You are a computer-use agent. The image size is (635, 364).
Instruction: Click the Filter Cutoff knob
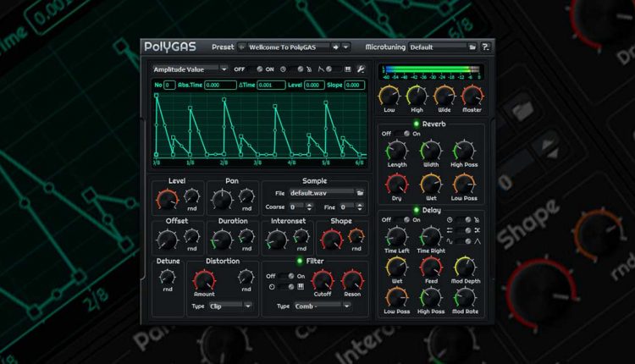[x=323, y=280]
